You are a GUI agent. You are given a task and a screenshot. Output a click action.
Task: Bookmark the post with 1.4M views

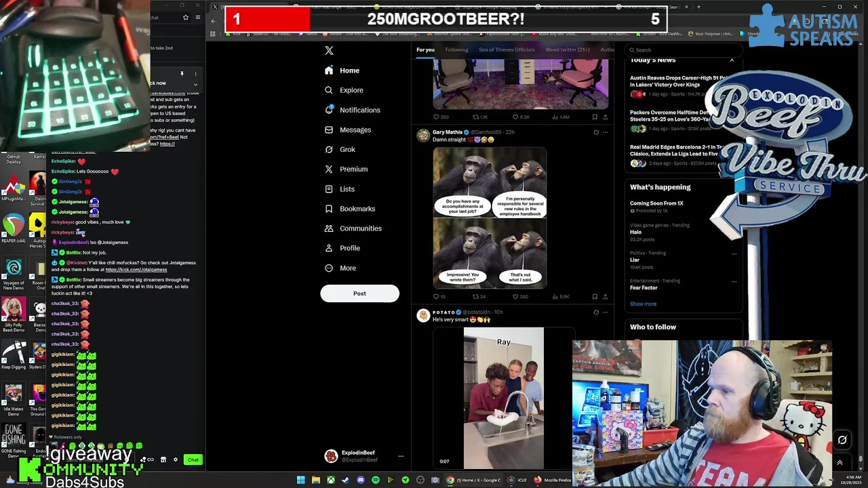coord(595,117)
